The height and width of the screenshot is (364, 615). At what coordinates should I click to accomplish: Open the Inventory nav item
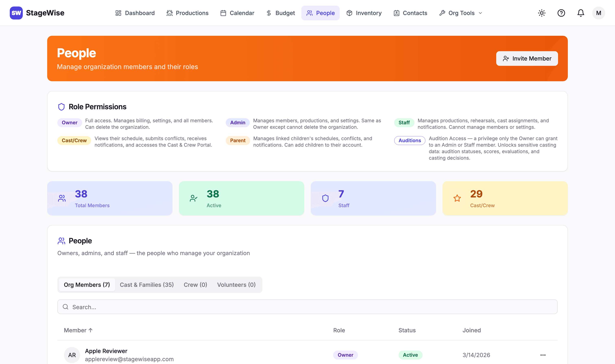pos(364,13)
